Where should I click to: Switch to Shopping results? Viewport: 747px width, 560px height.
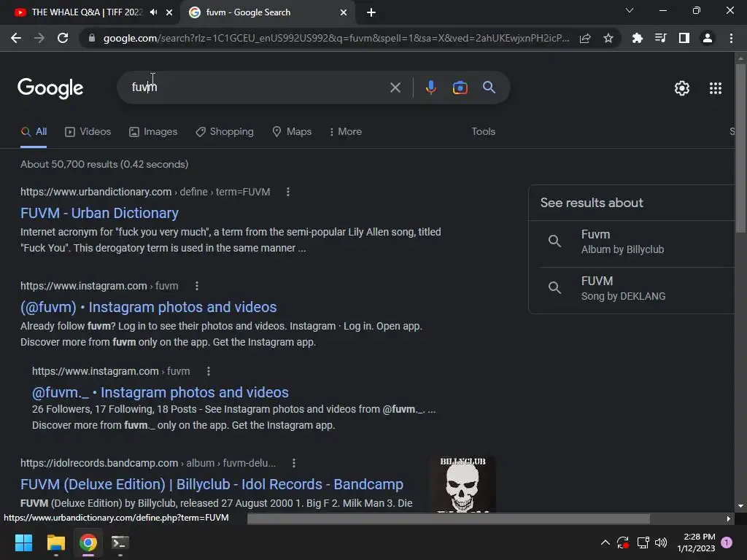[225, 131]
